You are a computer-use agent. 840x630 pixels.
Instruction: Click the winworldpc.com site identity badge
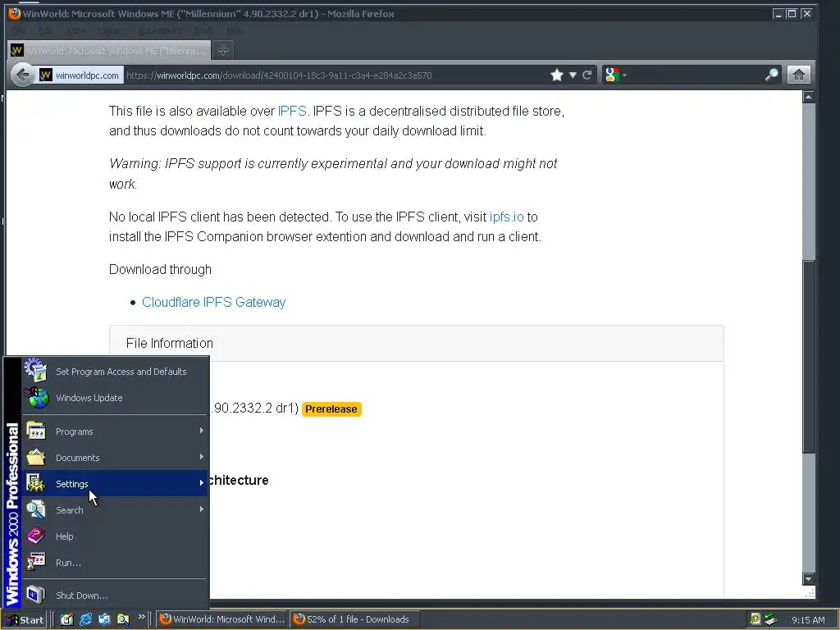(80, 75)
